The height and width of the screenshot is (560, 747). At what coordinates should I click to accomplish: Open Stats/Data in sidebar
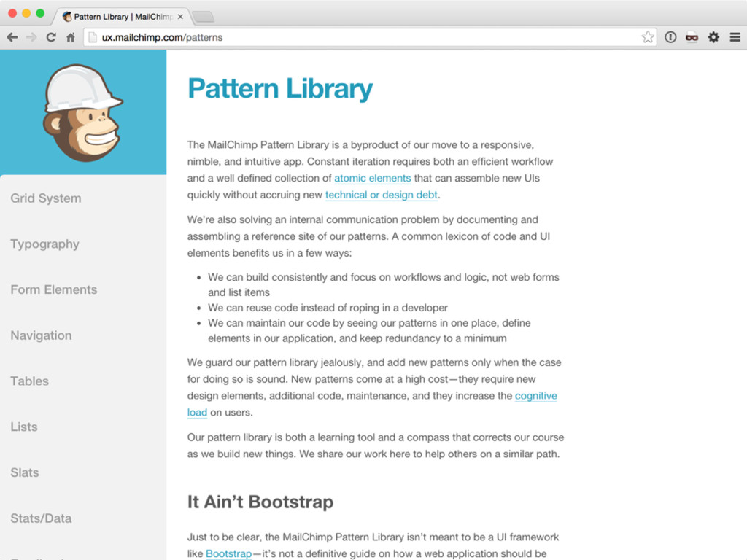[x=41, y=518]
